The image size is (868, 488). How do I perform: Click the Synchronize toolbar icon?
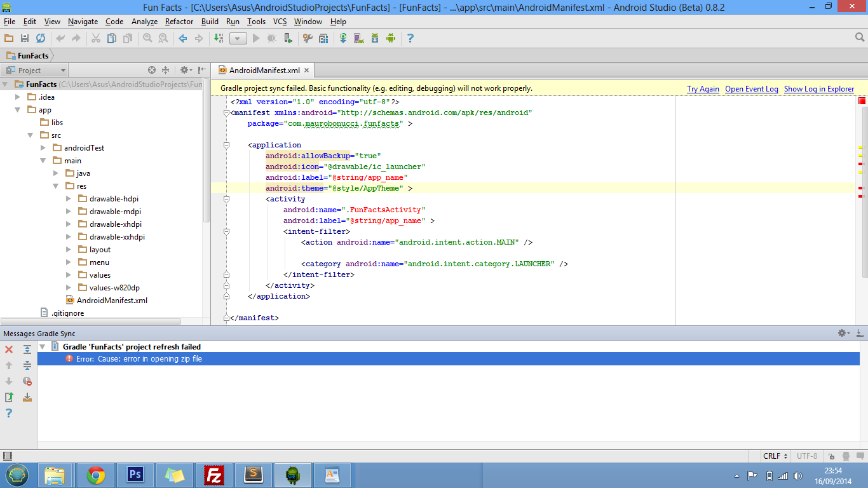point(41,38)
